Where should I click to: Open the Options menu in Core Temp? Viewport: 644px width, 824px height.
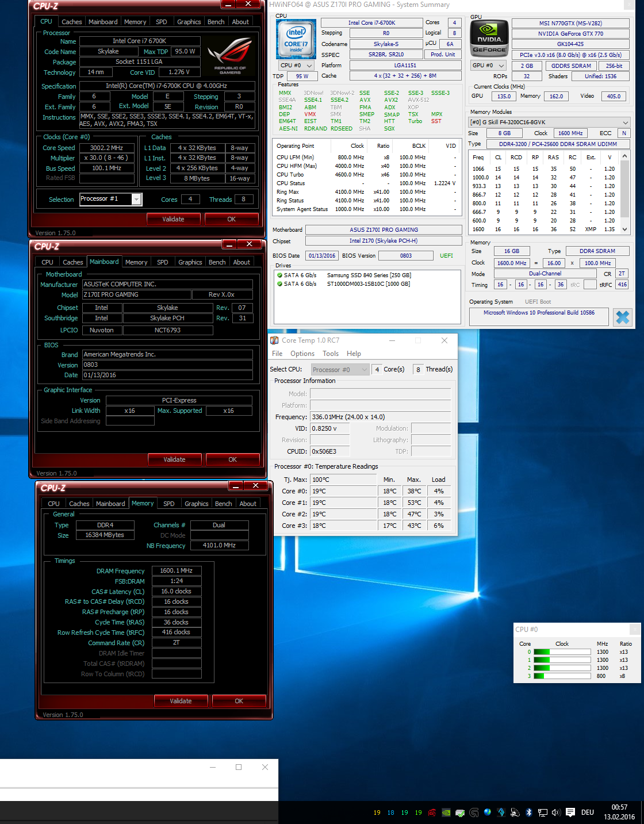click(x=302, y=354)
